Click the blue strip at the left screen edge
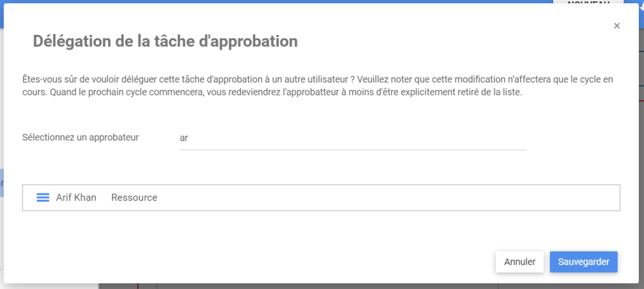Image resolution: width=644 pixels, height=289 pixels. [x=2, y=183]
